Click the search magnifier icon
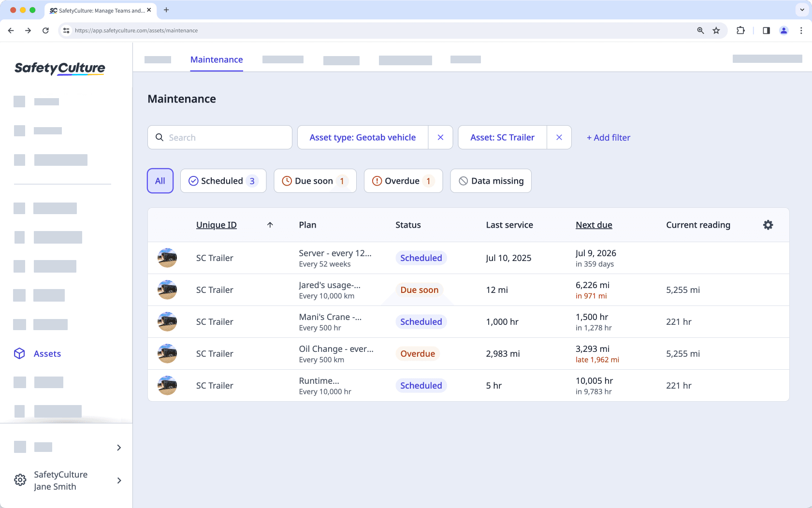 tap(159, 137)
